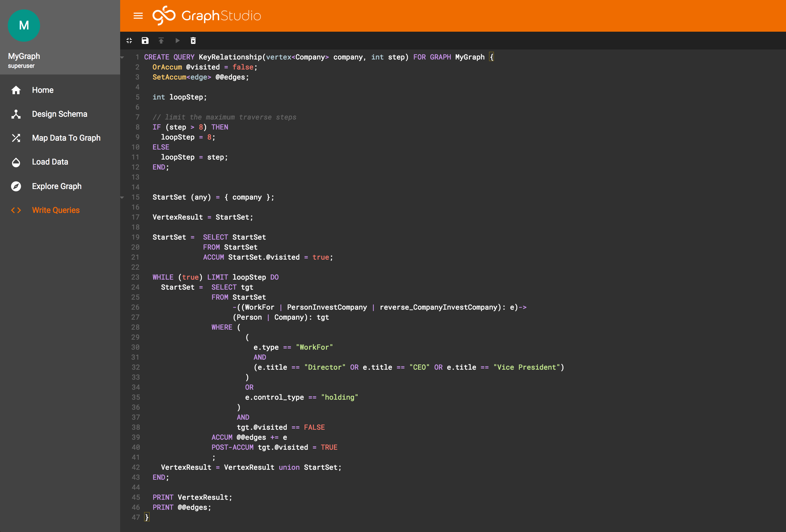Click the user avatar M
Screen dimensions: 786x532
point(24,26)
